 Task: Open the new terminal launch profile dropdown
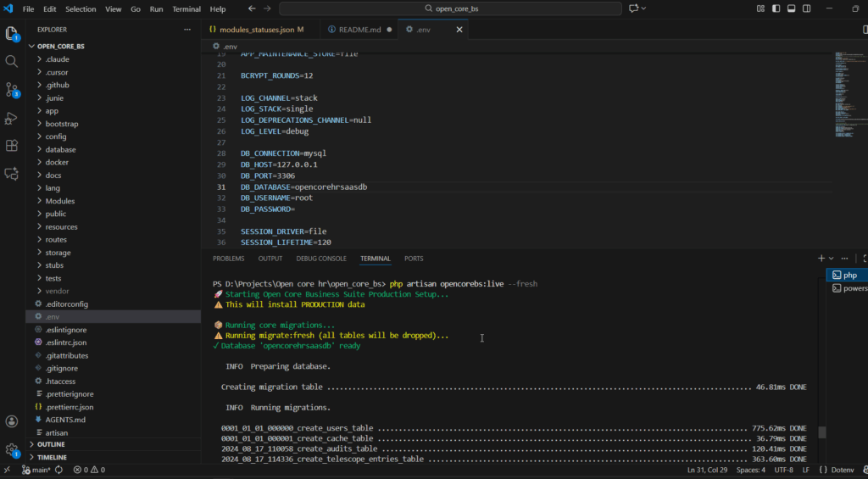point(832,258)
